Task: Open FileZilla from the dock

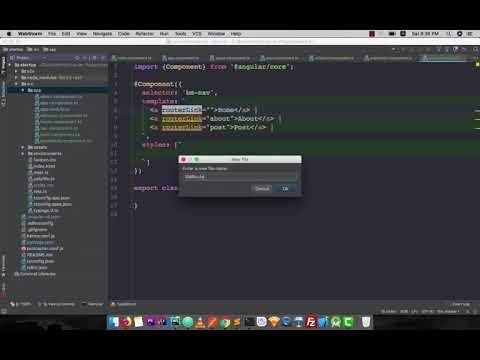Action: pyautogui.click(x=311, y=322)
